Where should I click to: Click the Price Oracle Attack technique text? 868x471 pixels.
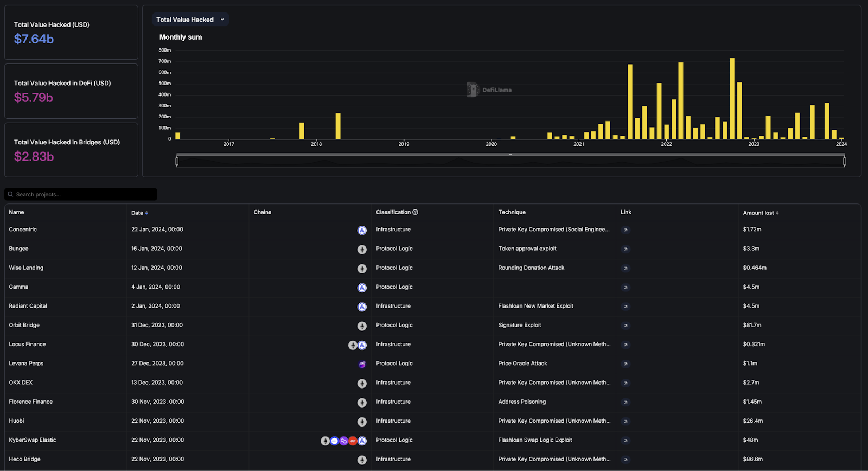(x=522, y=364)
